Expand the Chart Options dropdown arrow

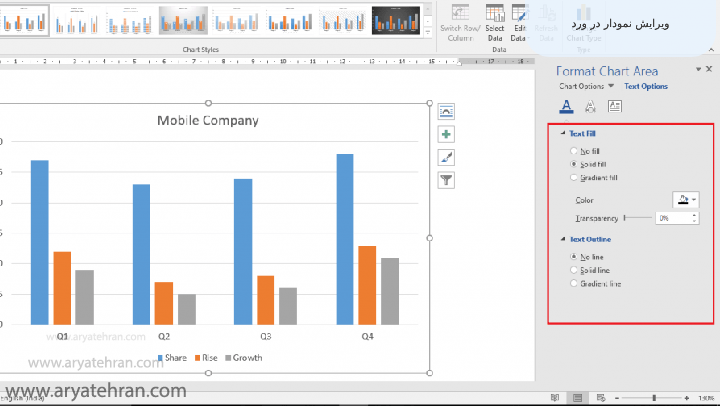609,87
